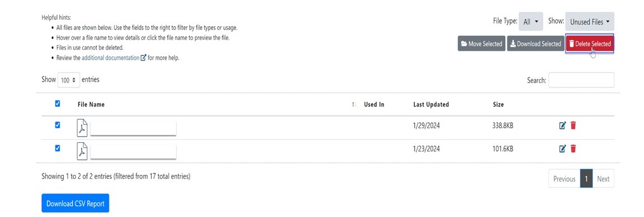Click the edit icon for the 338.8KB file
Viewport: 644px width, 217px height.
click(563, 126)
